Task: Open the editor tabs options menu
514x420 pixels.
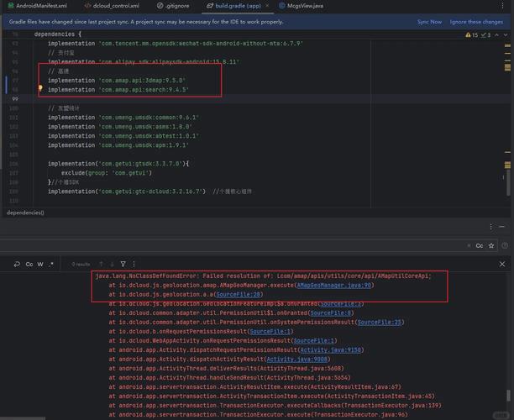Action: click(x=502, y=6)
